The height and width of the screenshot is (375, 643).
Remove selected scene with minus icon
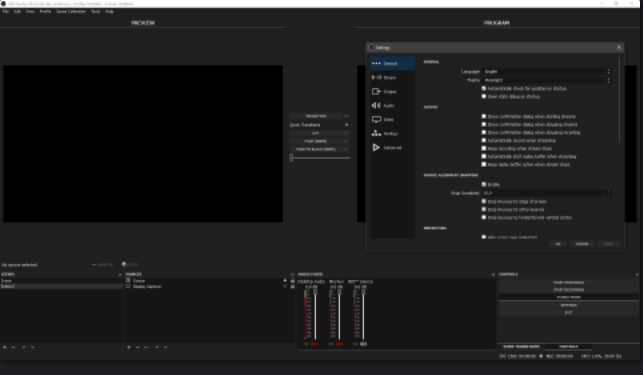click(x=14, y=347)
